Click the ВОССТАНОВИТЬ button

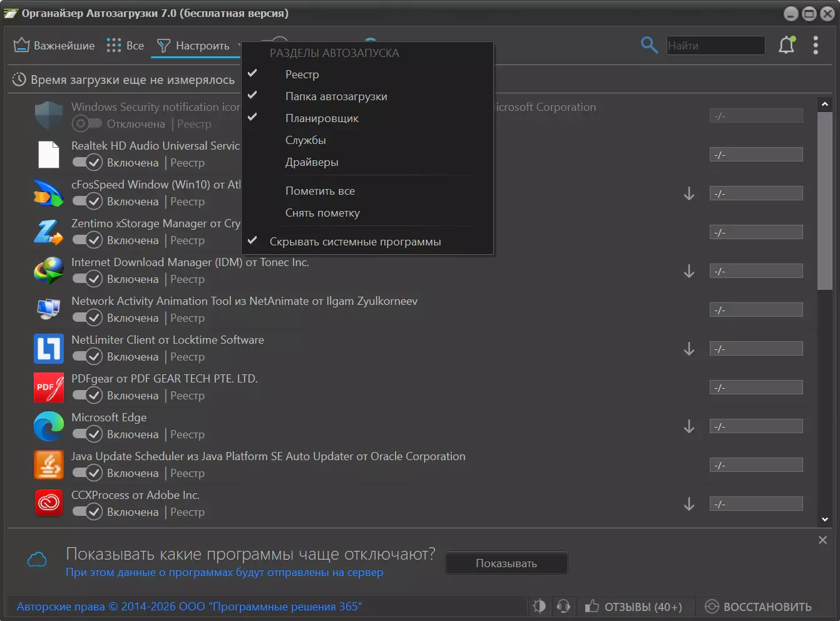[759, 607]
